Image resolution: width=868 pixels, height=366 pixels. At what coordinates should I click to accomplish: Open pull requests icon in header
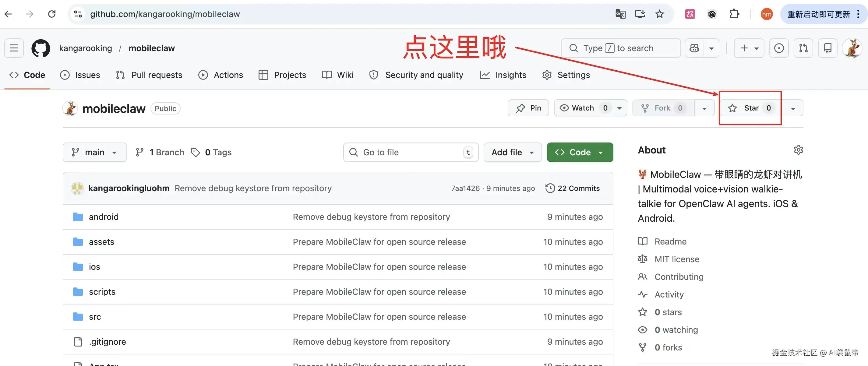[803, 48]
